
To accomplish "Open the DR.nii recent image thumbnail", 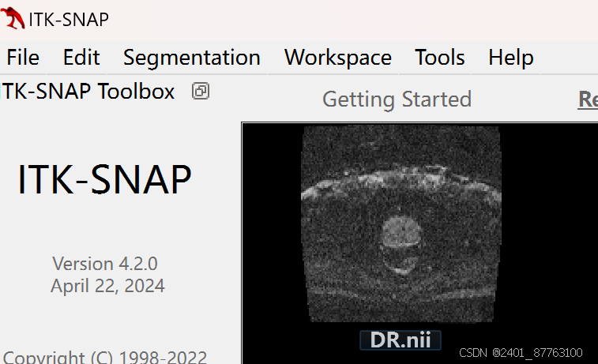I will tap(401, 223).
